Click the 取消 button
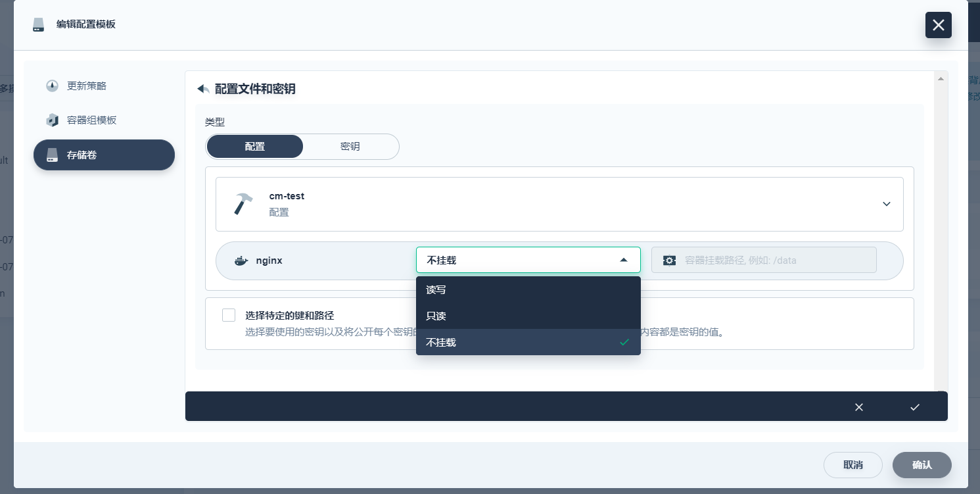 (x=853, y=465)
